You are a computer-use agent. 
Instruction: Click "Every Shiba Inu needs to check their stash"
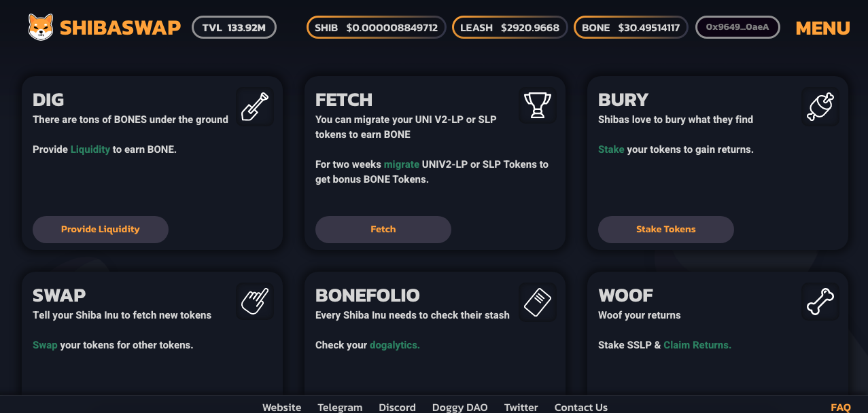pyautogui.click(x=413, y=315)
